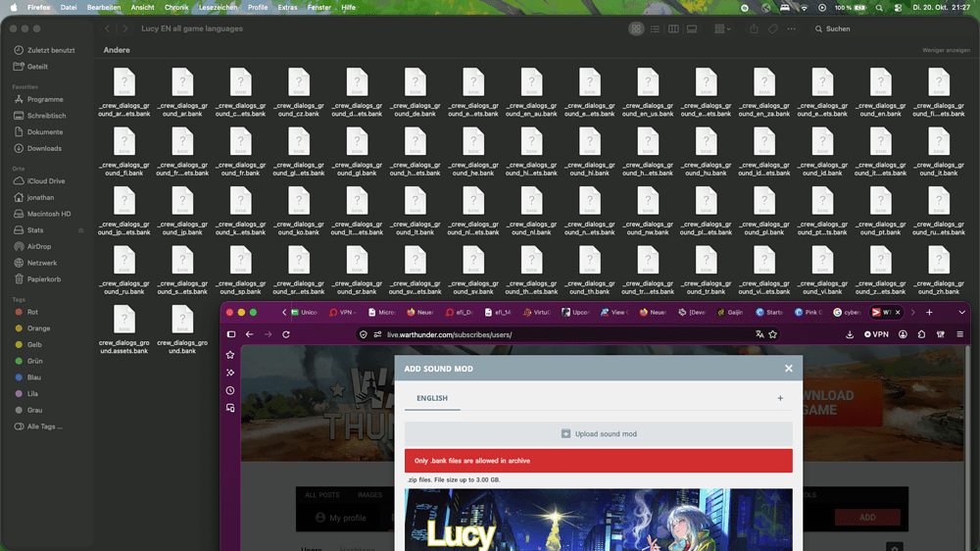The height and width of the screenshot is (551, 980).
Task: Open AirDrop in Finder sidebar
Action: 32,246
